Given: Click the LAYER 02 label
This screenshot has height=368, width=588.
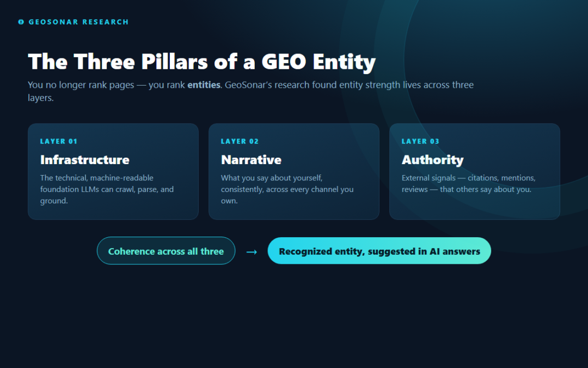Looking at the screenshot, I should (x=240, y=142).
